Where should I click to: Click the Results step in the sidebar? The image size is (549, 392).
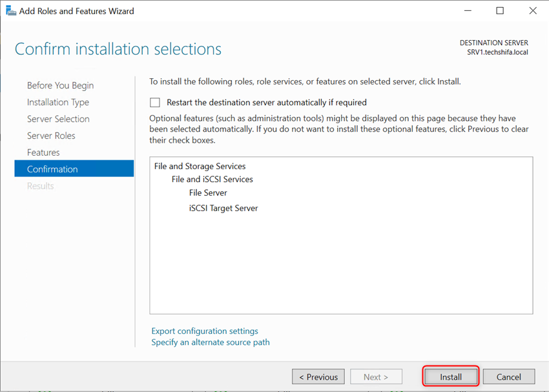[x=40, y=185]
